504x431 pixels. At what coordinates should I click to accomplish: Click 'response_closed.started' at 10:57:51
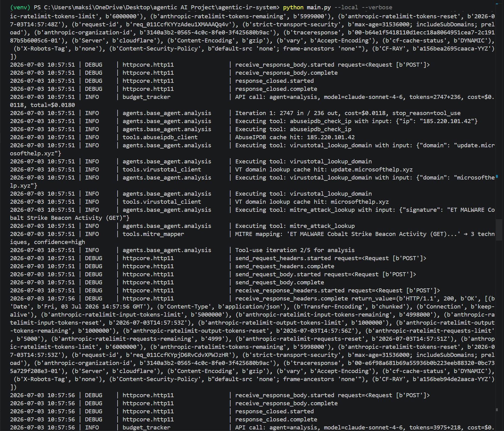[274, 81]
